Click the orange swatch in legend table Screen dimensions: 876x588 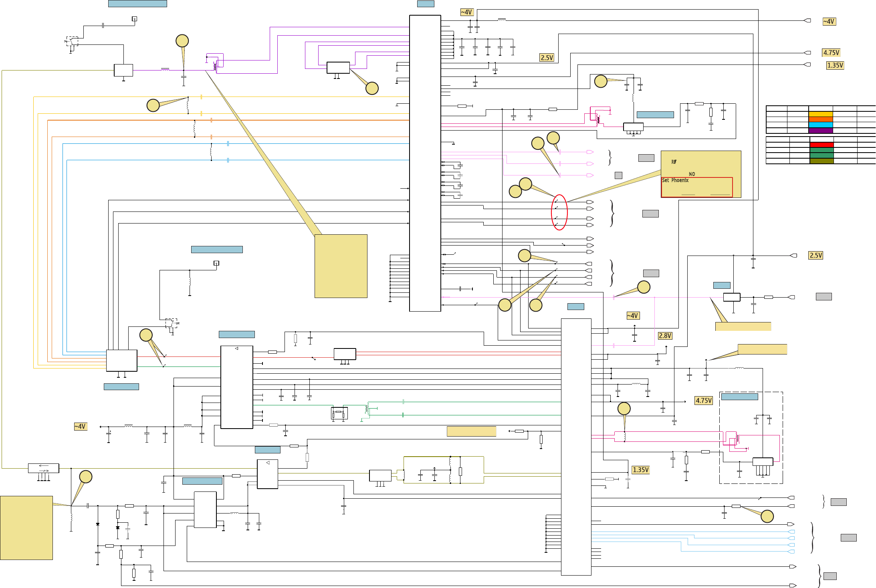(x=820, y=119)
